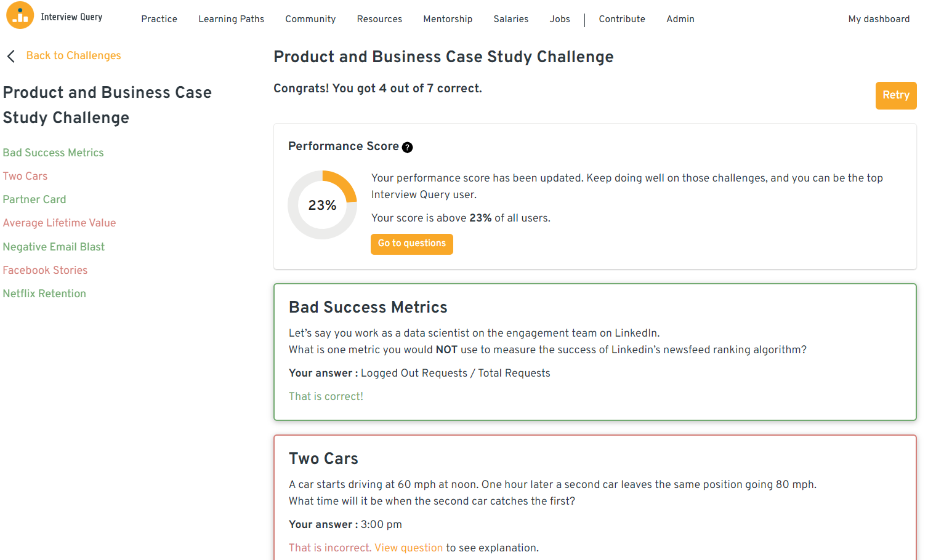
Task: Click the Go to questions button
Action: (411, 244)
